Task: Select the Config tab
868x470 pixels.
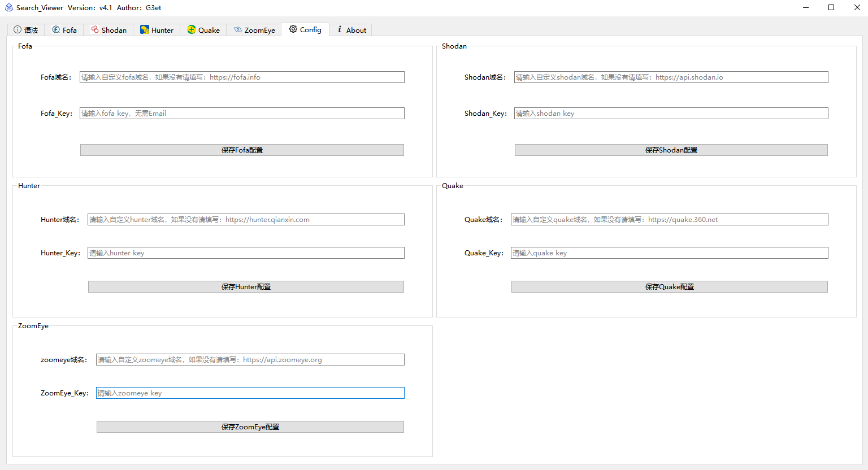Action: [305, 29]
